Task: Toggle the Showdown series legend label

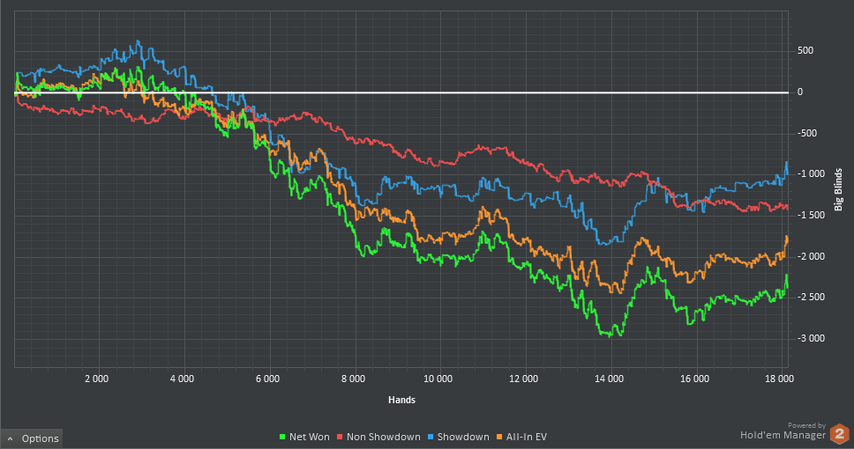Action: [x=464, y=437]
